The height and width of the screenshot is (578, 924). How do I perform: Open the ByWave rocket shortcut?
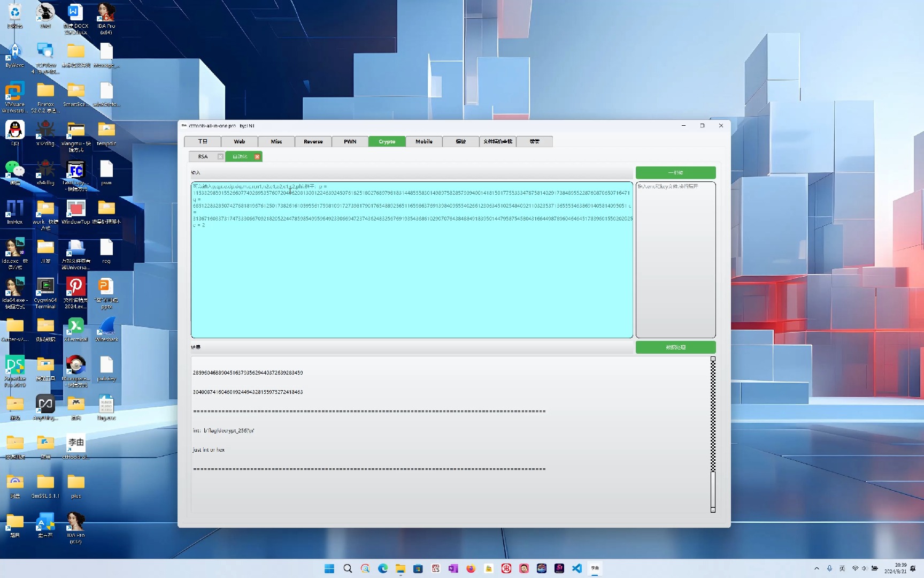coord(15,55)
